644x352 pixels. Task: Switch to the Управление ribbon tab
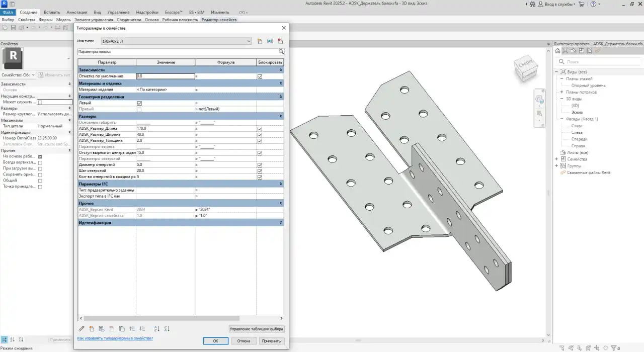[118, 12]
